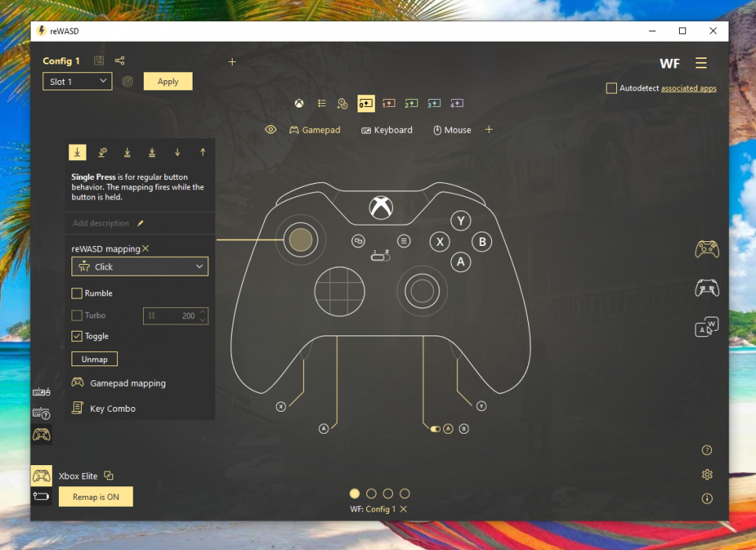The image size is (756, 550).
Task: Click the pencil icon to edit the description
Action: point(141,224)
